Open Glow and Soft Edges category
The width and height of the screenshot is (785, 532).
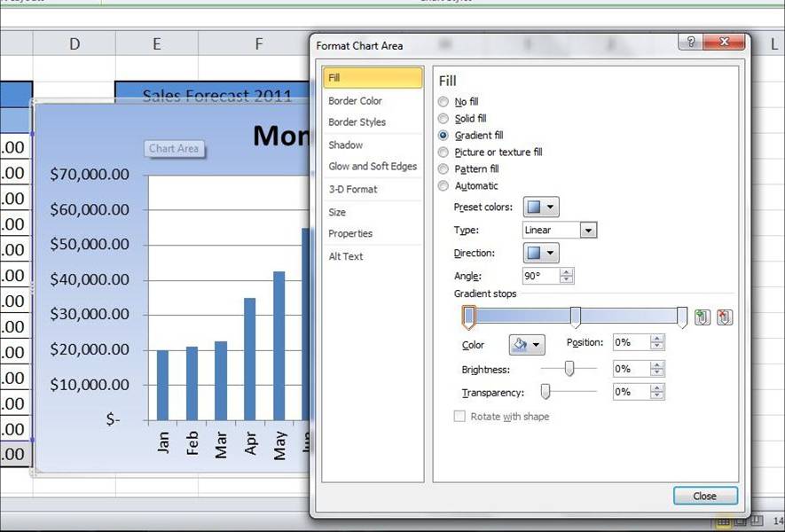point(373,166)
